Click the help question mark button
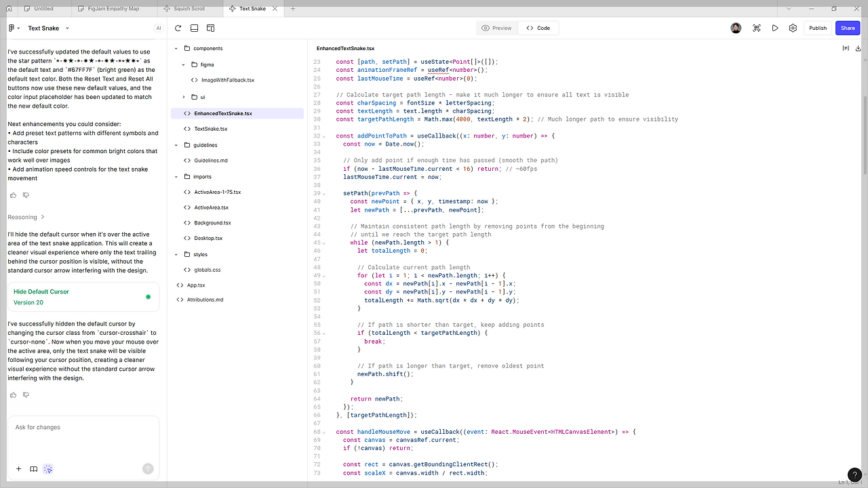Image resolution: width=868 pixels, height=488 pixels. pos(854,475)
